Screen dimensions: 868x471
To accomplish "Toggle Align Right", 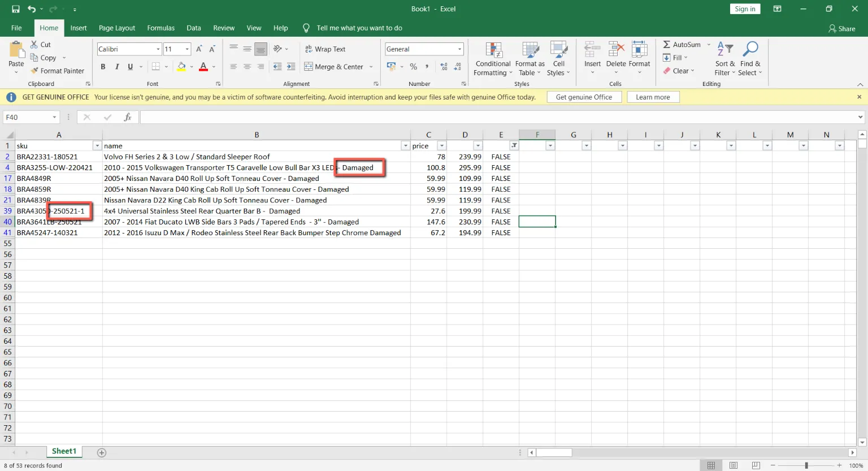I will (x=261, y=67).
